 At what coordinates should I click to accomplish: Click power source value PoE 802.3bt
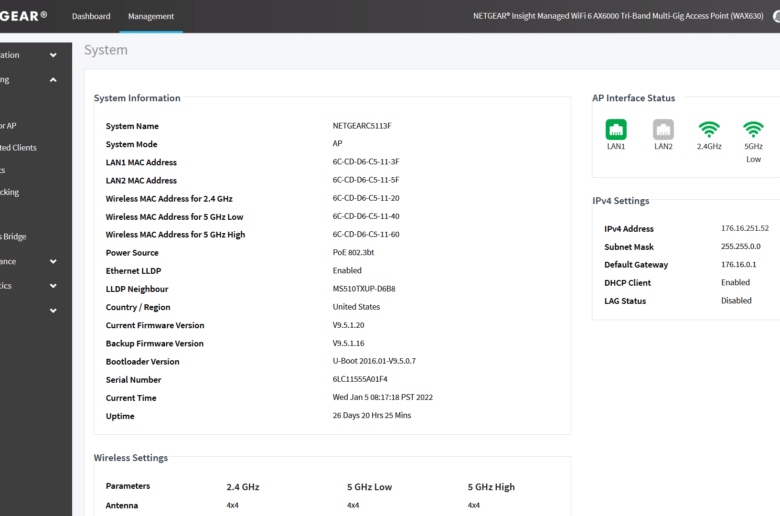[x=353, y=252]
